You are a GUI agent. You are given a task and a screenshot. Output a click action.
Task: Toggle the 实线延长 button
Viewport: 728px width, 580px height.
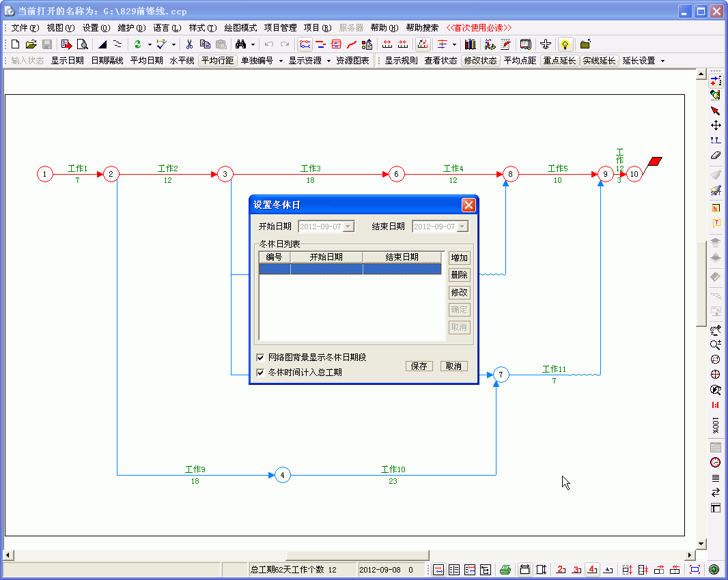599,61
